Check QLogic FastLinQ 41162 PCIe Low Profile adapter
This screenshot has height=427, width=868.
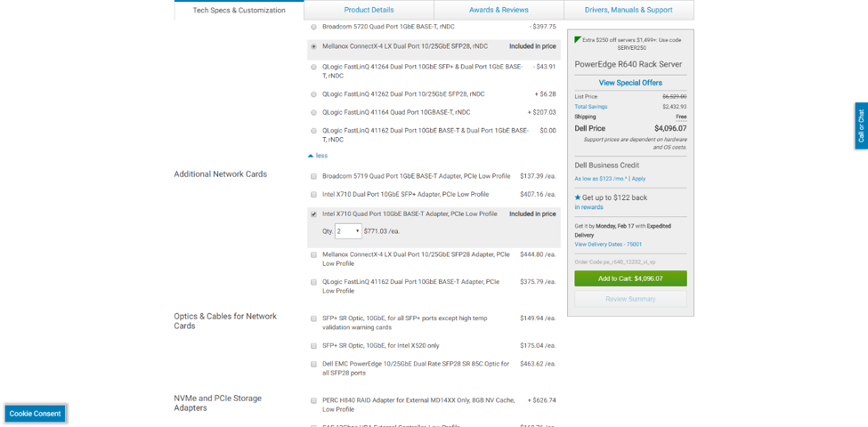314,282
